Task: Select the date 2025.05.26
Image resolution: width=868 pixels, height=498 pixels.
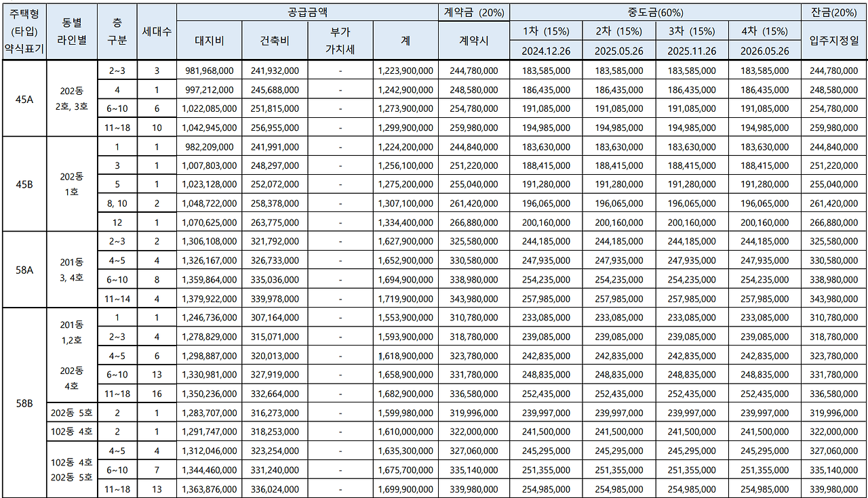Action: click(618, 51)
